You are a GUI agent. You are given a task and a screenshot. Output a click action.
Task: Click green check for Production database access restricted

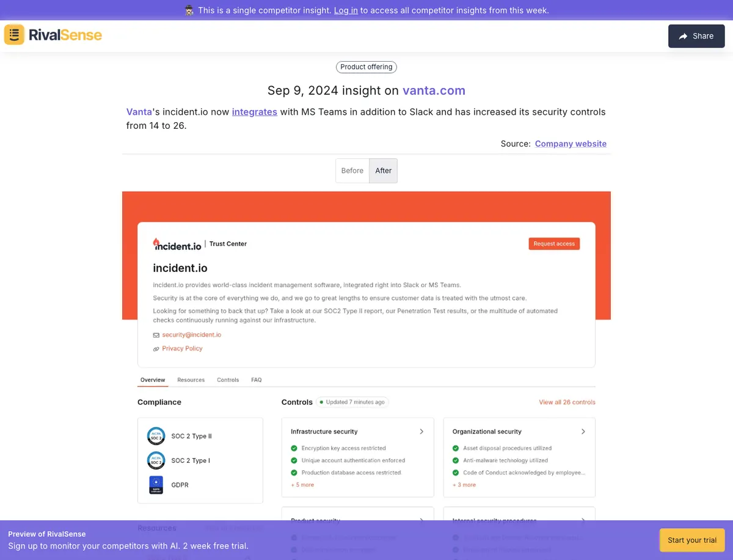pos(294,473)
